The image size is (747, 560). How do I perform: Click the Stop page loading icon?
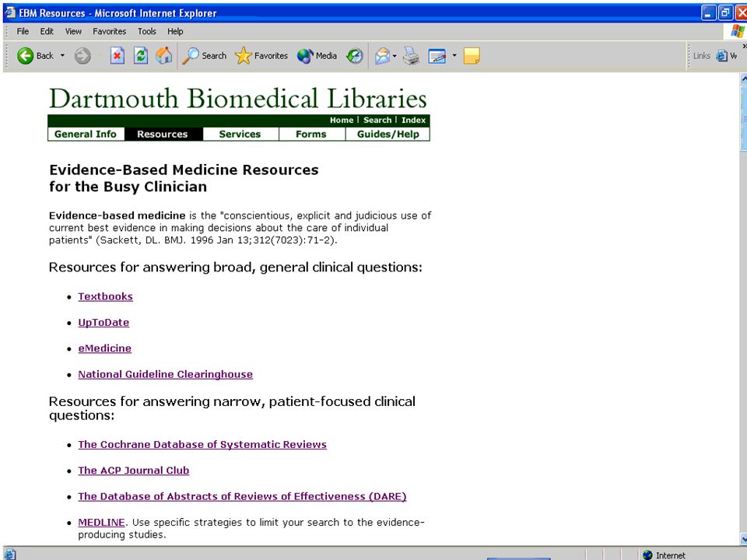[117, 56]
